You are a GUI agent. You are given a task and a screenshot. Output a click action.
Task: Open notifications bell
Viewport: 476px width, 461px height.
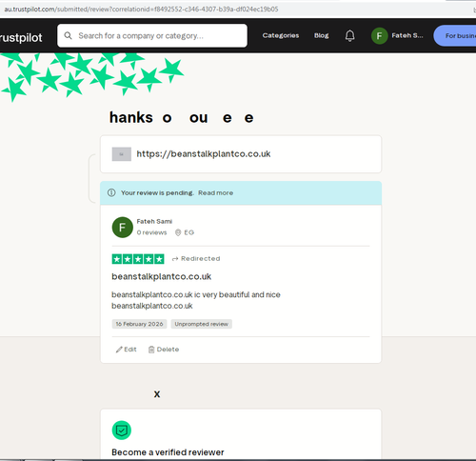pyautogui.click(x=349, y=35)
